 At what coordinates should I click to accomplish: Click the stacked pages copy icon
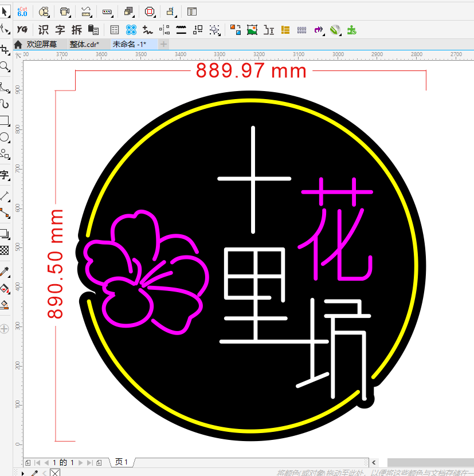click(93, 30)
